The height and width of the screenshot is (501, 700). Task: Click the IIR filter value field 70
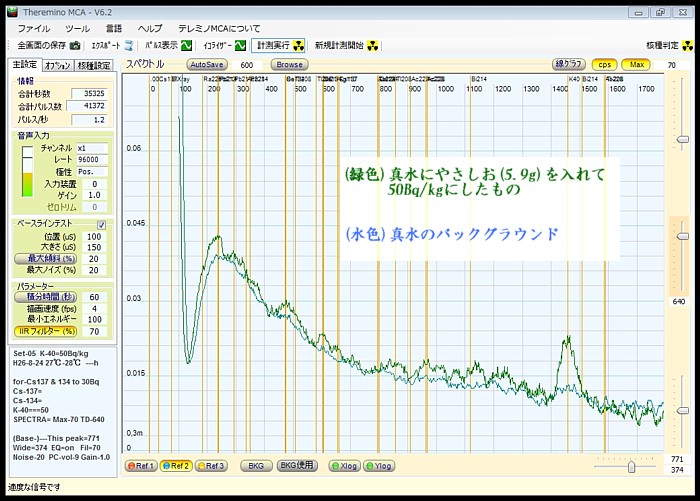pos(94,331)
